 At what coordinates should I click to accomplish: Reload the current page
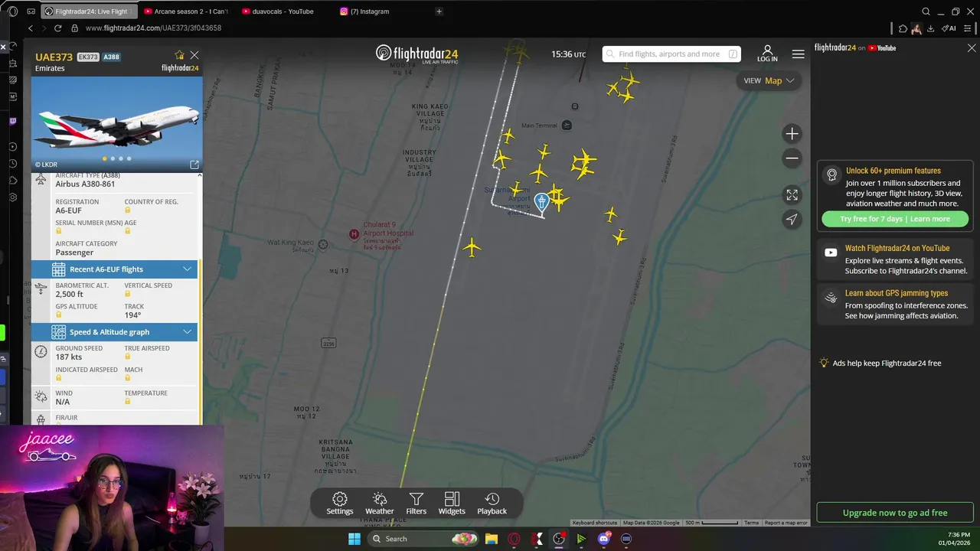(x=57, y=28)
